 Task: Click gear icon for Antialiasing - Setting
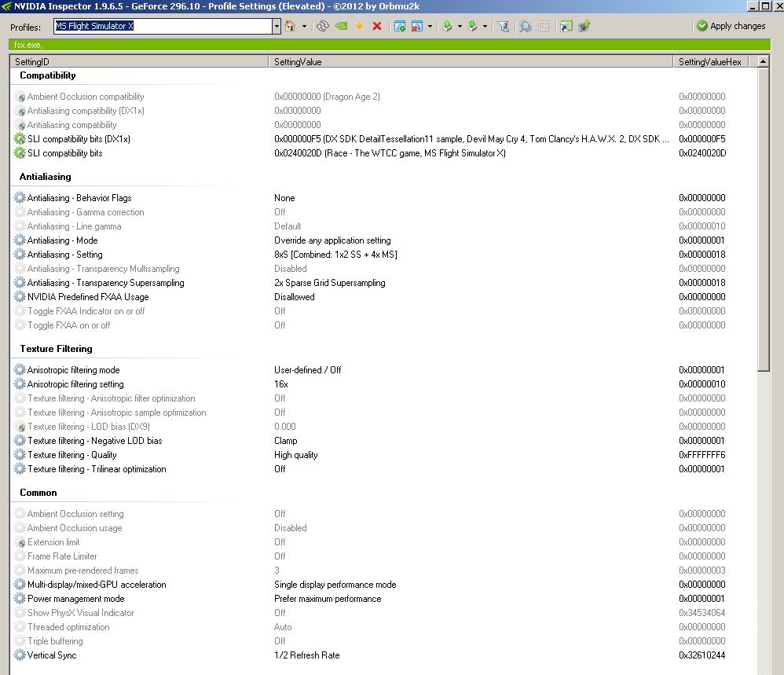coord(20,254)
